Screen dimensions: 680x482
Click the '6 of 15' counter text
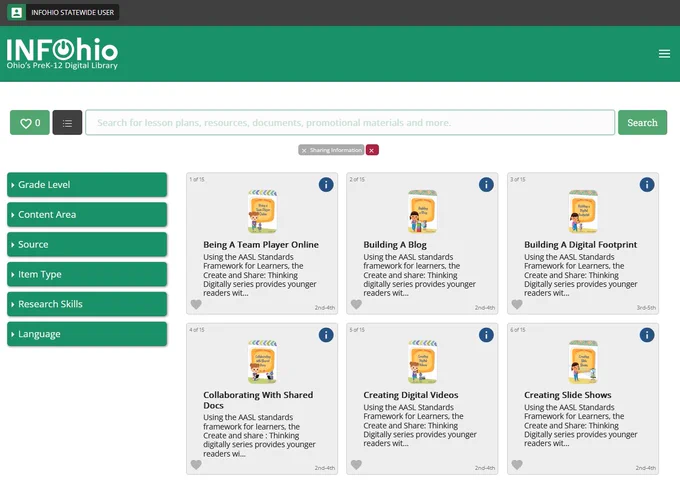pyautogui.click(x=518, y=330)
